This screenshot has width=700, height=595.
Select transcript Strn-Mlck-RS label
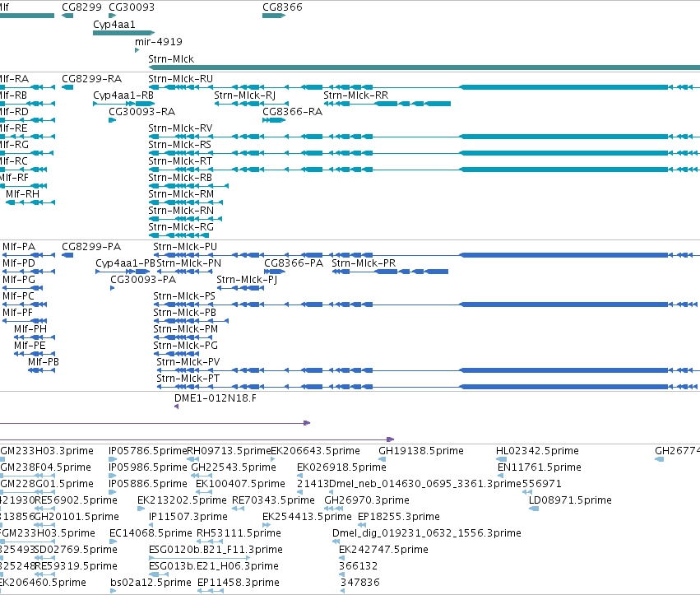(180, 145)
